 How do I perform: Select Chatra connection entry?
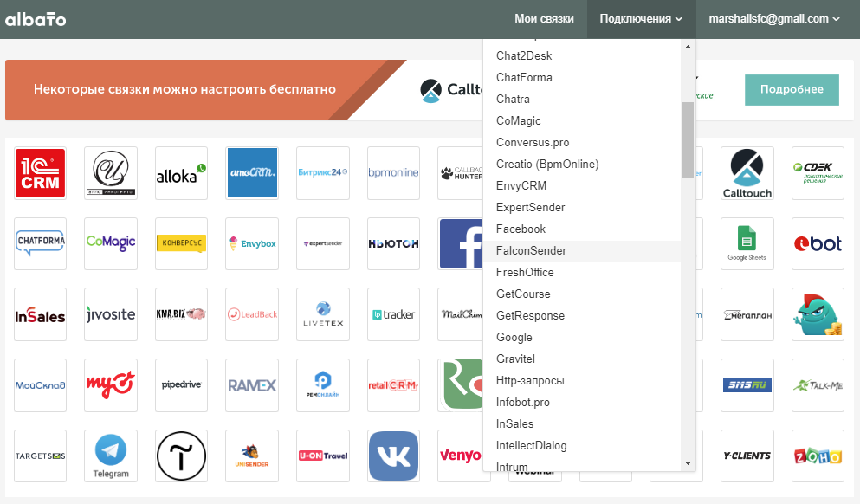[x=581, y=100]
